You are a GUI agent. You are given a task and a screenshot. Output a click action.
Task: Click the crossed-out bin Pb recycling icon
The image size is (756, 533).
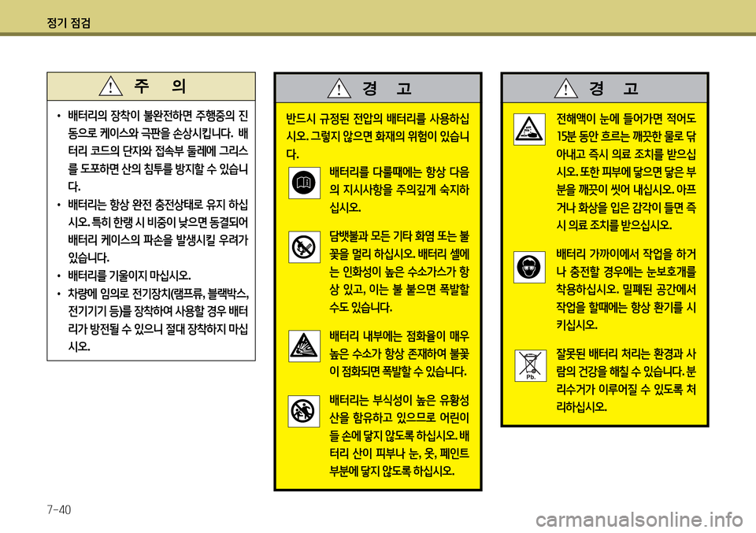[530, 366]
